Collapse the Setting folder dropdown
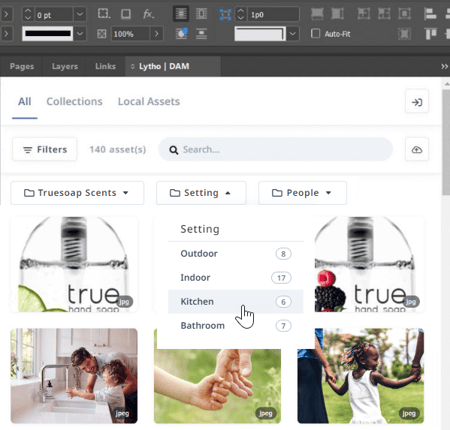450x430 pixels. click(x=201, y=193)
